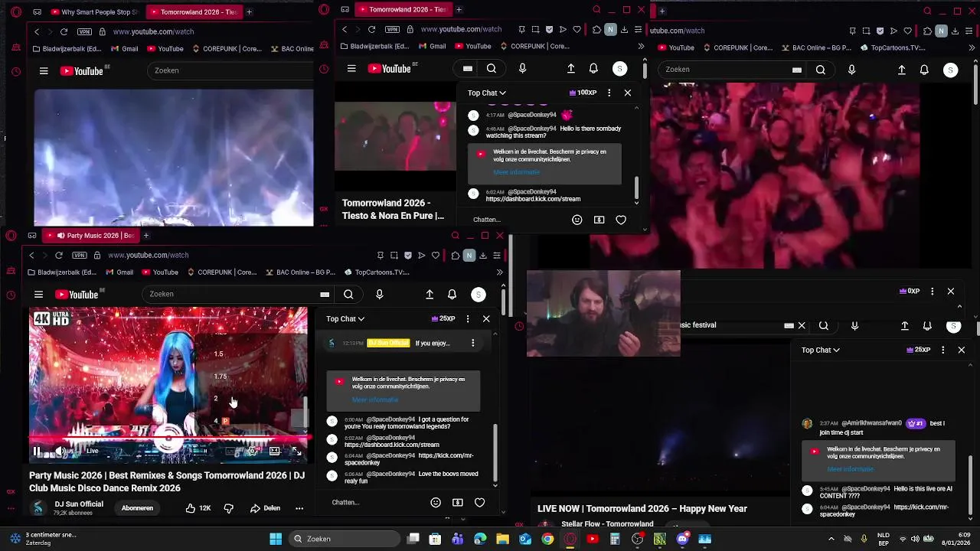Open pinned DJ Sun Official message options
The height and width of the screenshot is (551, 980).
click(x=472, y=343)
